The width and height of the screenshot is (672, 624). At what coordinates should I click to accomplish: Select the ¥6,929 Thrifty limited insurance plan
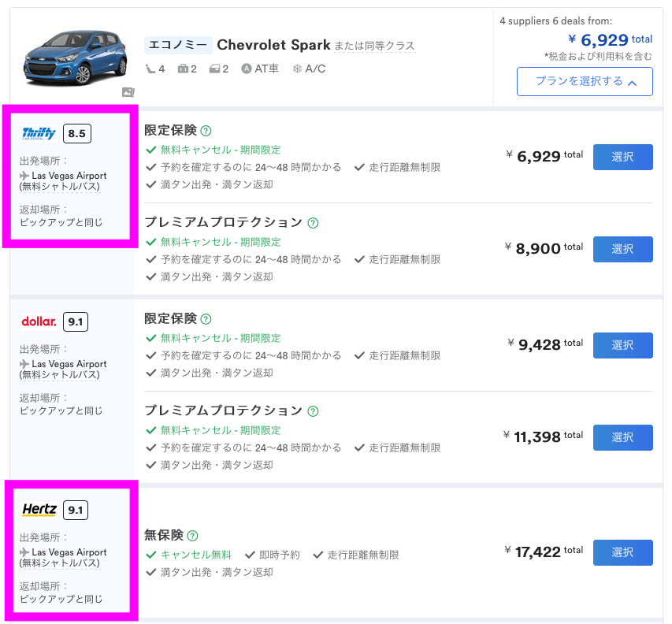tap(622, 157)
